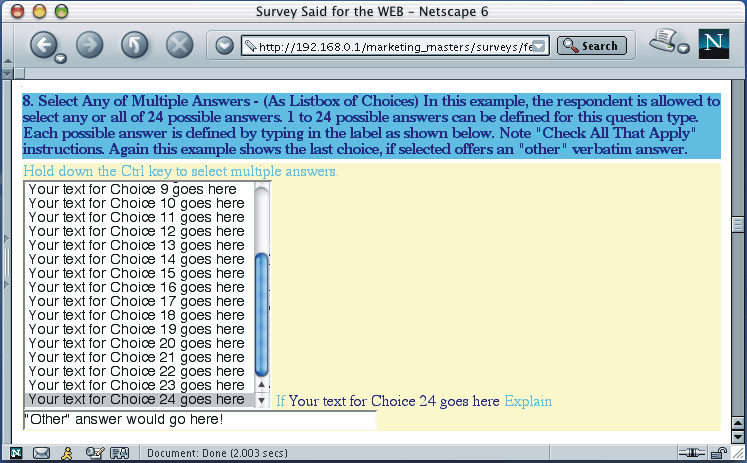Image resolution: width=747 pixels, height=463 pixels.
Task: Select Choice 15 in the listbox
Action: pyautogui.click(x=139, y=273)
